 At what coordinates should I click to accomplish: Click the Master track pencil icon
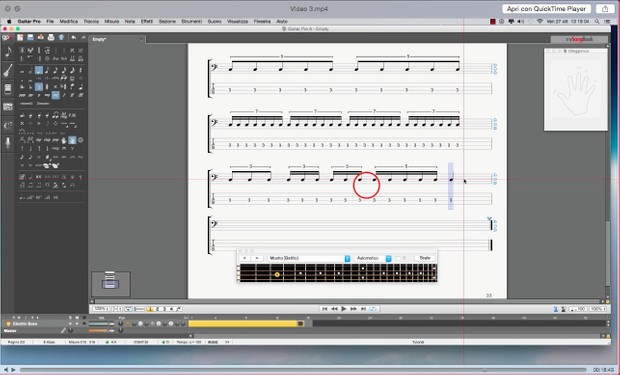coord(63,330)
